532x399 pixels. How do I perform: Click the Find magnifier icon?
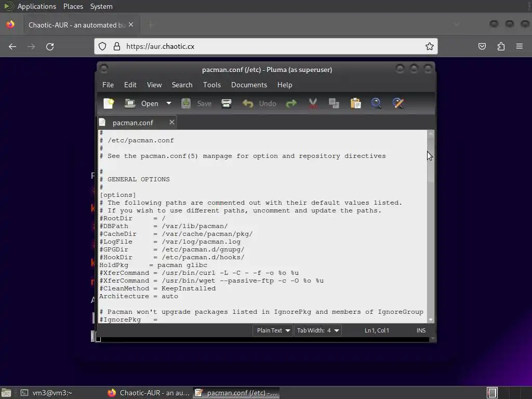[377, 103]
